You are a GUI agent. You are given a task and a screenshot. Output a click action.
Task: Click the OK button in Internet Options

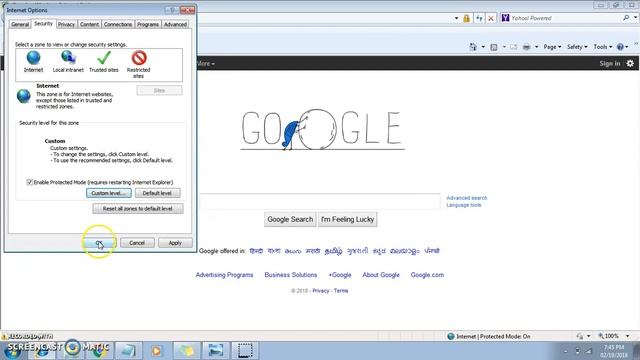click(x=100, y=243)
